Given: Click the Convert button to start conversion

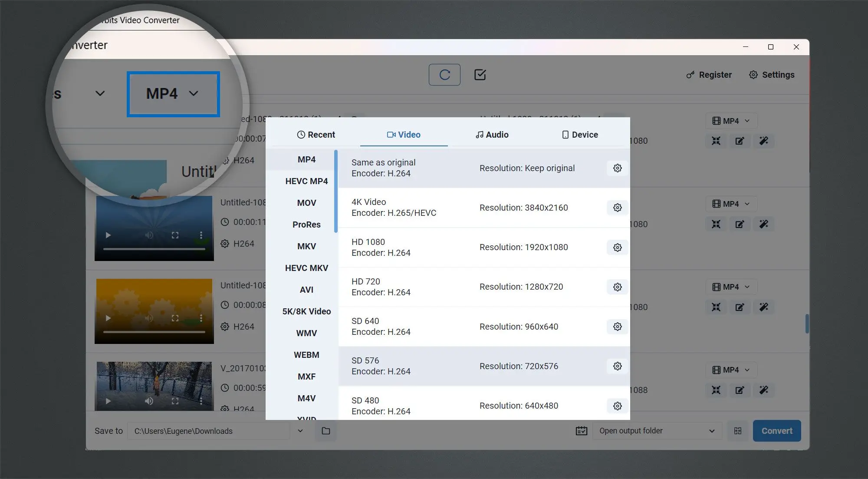Looking at the screenshot, I should pyautogui.click(x=777, y=431).
